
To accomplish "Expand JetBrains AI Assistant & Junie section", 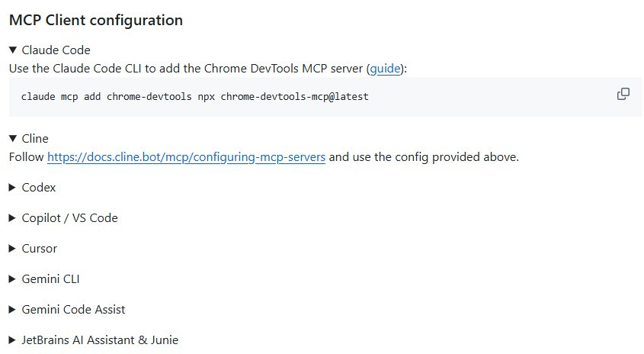I will 100,340.
